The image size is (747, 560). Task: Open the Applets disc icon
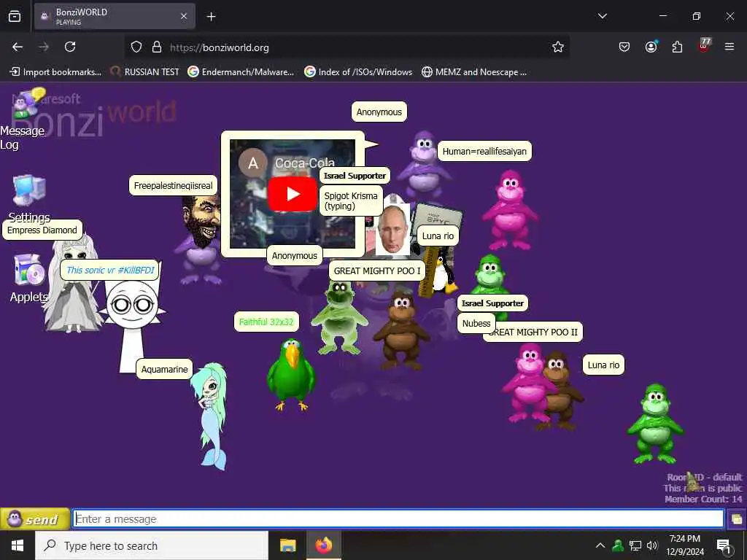click(x=29, y=270)
